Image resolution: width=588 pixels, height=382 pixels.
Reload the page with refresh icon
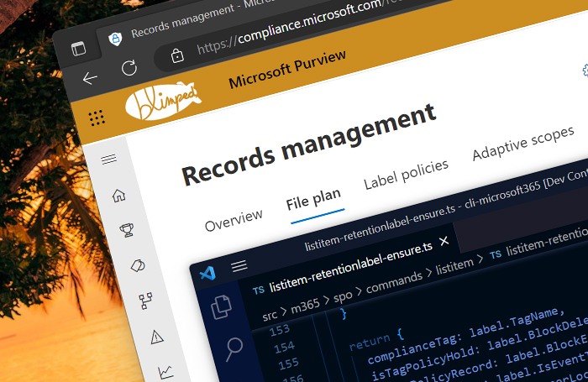click(x=129, y=68)
